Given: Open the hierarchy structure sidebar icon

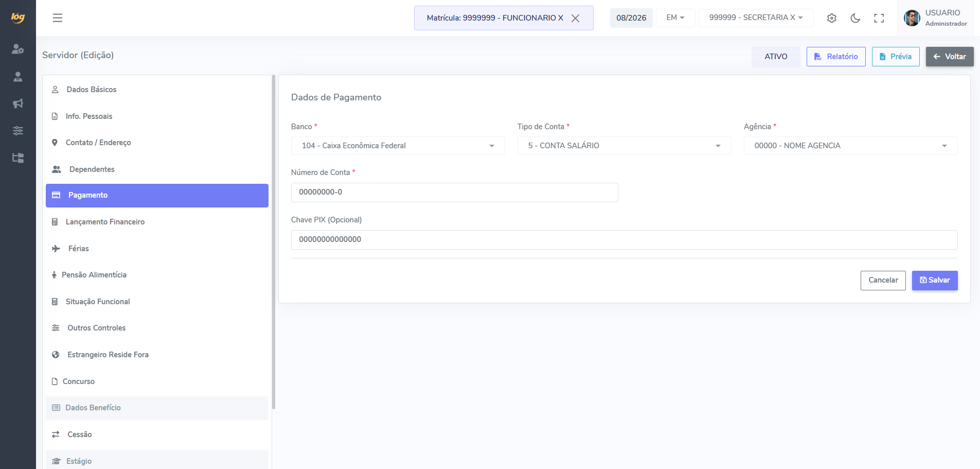Looking at the screenshot, I should coord(18,158).
